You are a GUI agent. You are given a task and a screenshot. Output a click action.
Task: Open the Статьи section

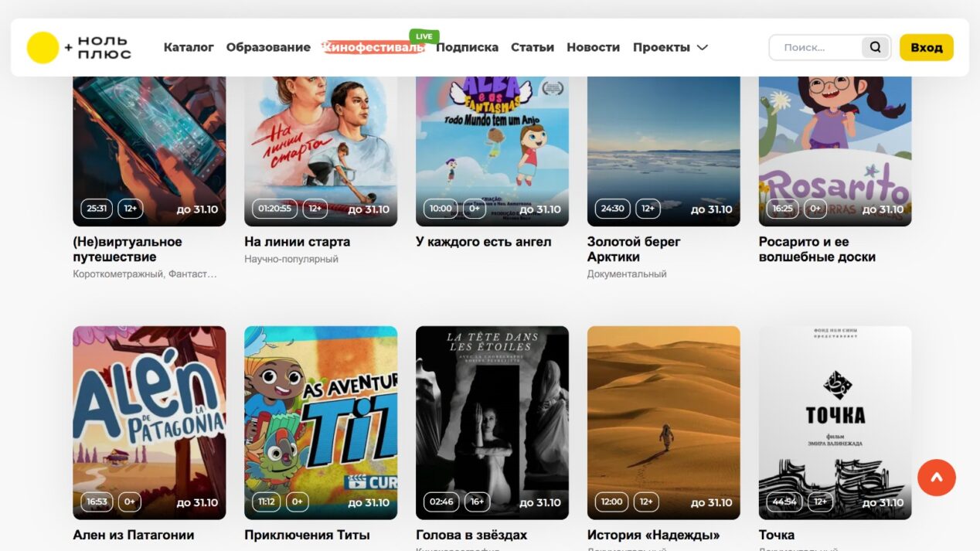click(x=533, y=47)
